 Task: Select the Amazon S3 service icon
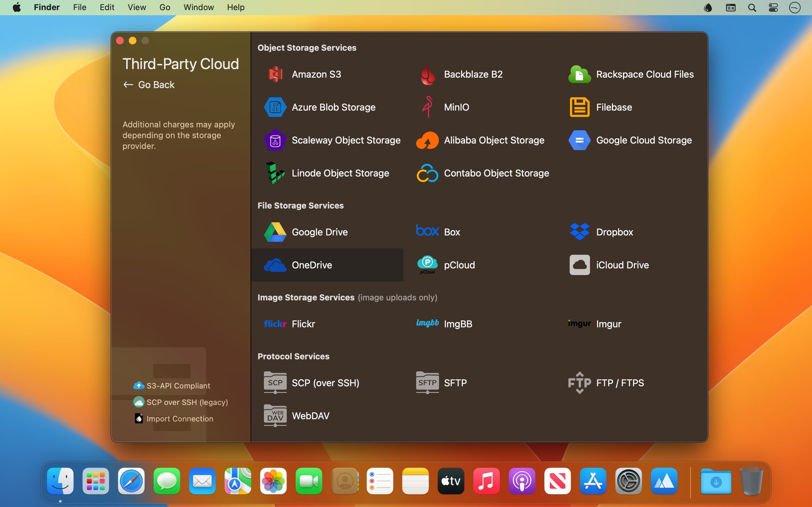275,74
